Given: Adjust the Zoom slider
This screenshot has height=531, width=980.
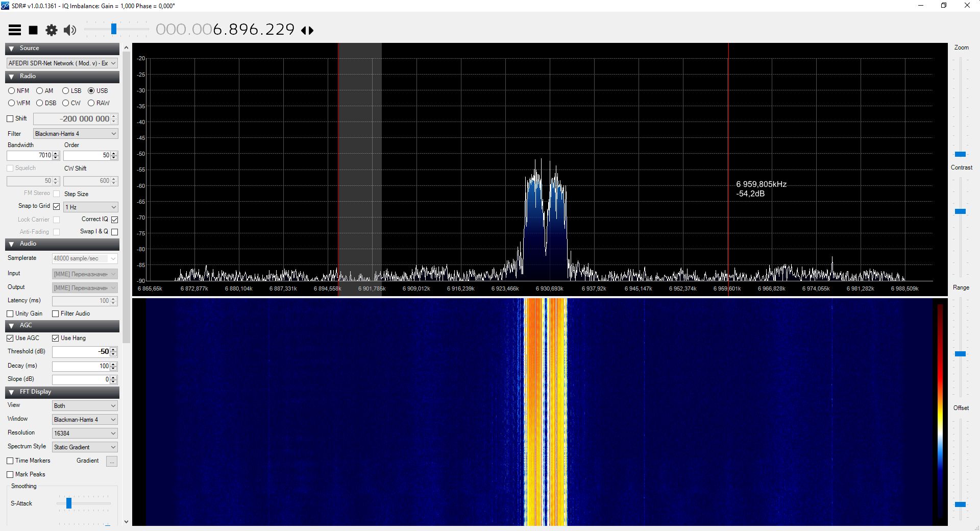Looking at the screenshot, I should [x=960, y=154].
